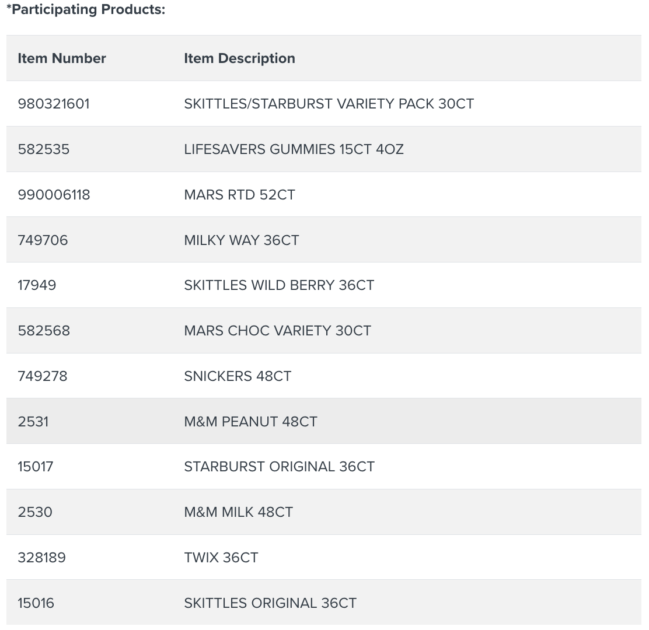
Task: Click the M&M PEANUT 48CT description
Action: [250, 422]
